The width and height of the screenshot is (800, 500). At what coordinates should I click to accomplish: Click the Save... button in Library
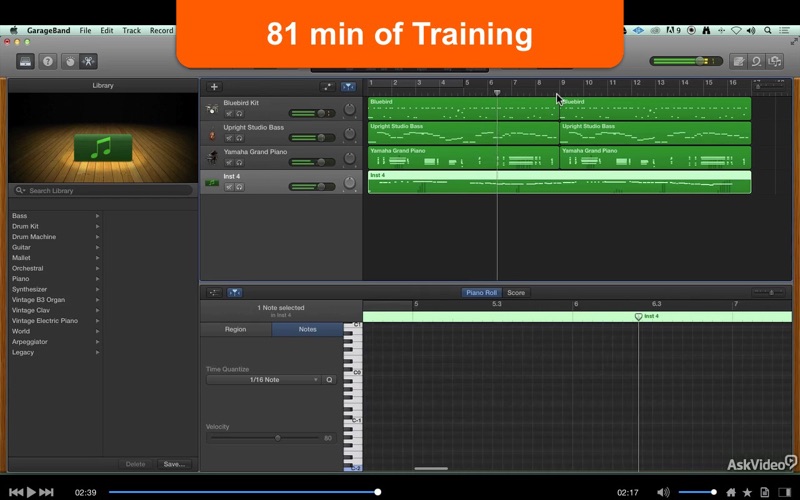coord(174,464)
